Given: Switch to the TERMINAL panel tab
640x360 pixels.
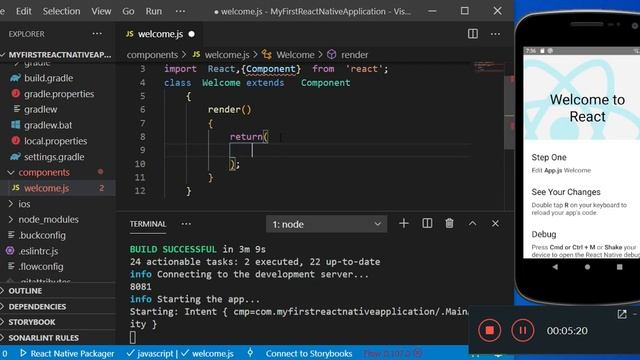Looking at the screenshot, I should click(x=148, y=224).
